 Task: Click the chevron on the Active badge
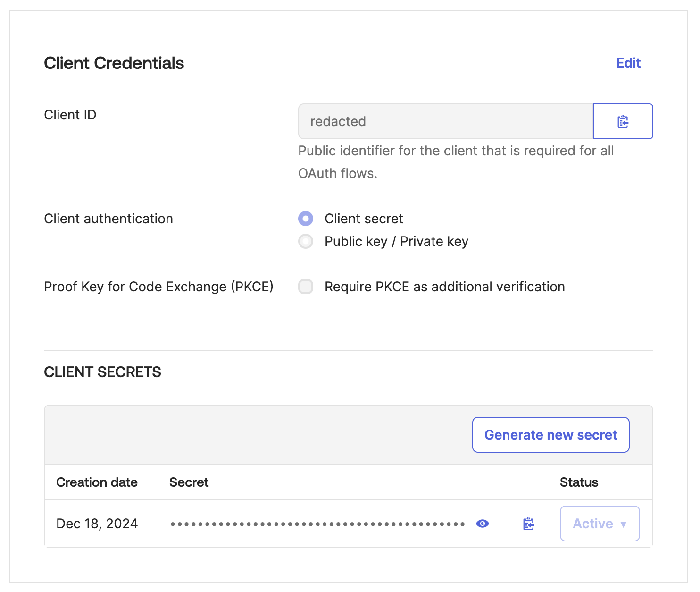point(624,524)
